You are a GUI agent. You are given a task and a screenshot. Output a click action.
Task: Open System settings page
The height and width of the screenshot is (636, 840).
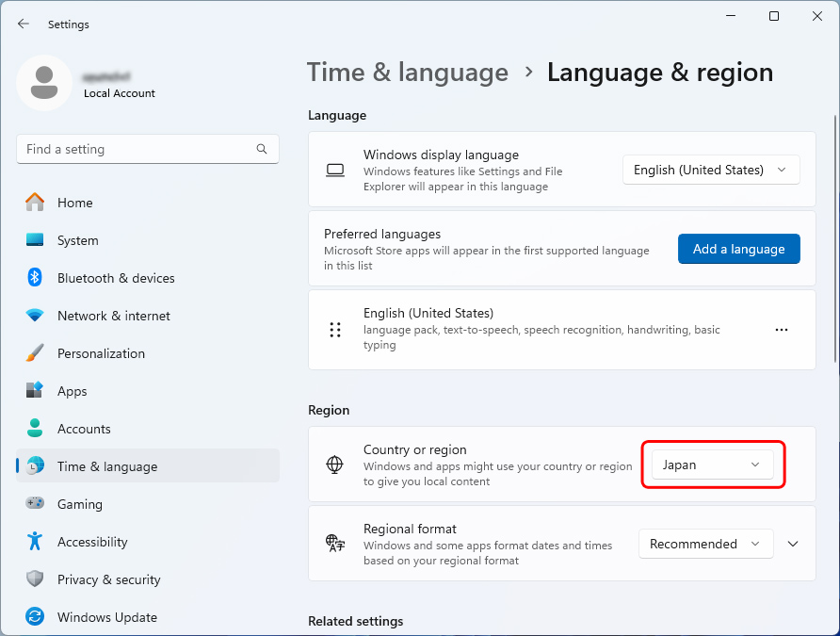pos(148,240)
